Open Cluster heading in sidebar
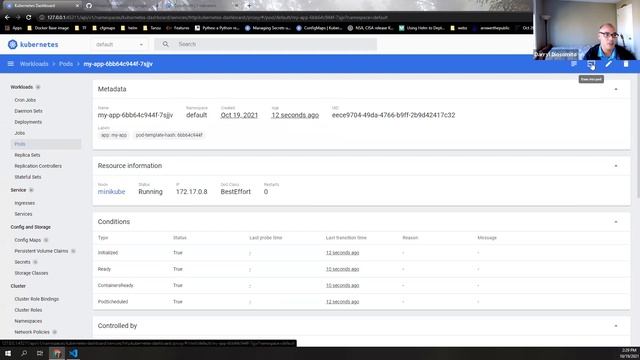The image size is (640, 360). [x=18, y=286]
